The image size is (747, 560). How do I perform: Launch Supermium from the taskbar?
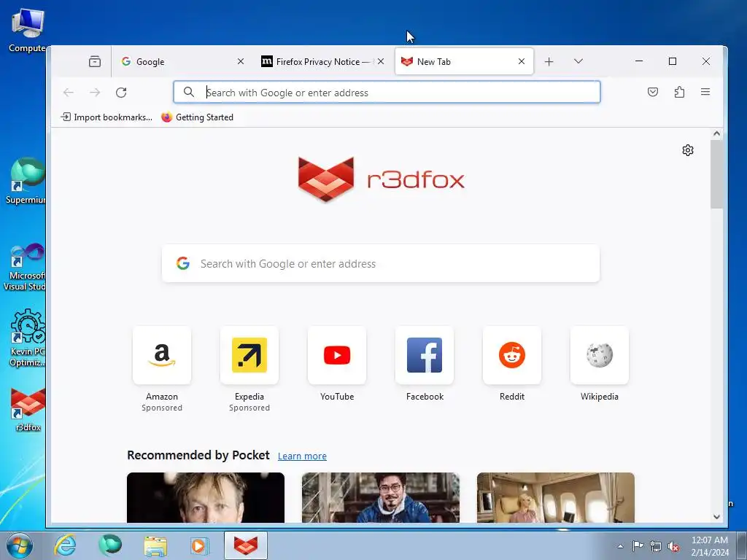click(110, 545)
